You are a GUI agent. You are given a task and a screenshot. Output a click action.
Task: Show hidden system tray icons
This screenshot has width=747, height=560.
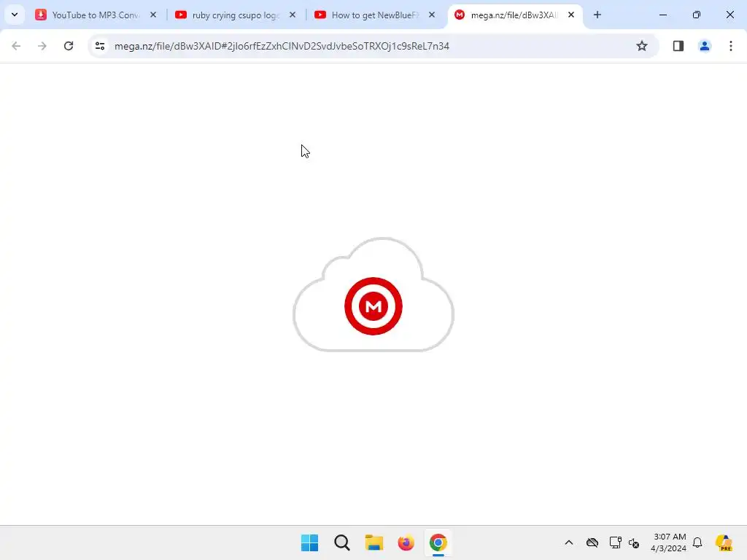pyautogui.click(x=569, y=542)
